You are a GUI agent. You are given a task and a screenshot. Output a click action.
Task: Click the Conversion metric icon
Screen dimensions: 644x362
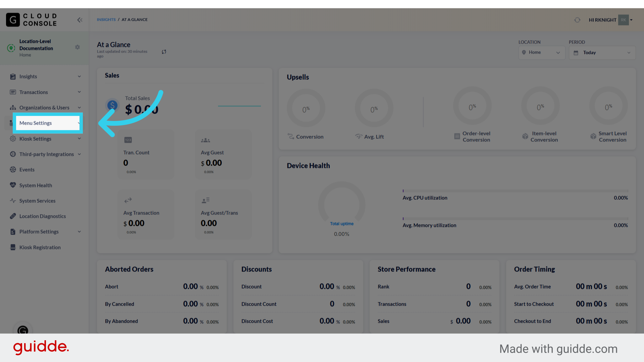point(291,136)
